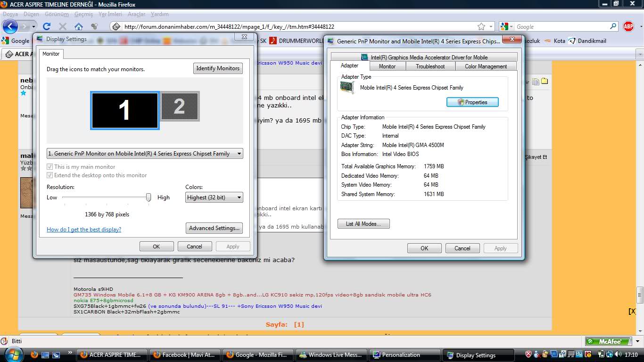644x362 pixels.
Task: Open the Dosya menu
Action: coord(10,14)
